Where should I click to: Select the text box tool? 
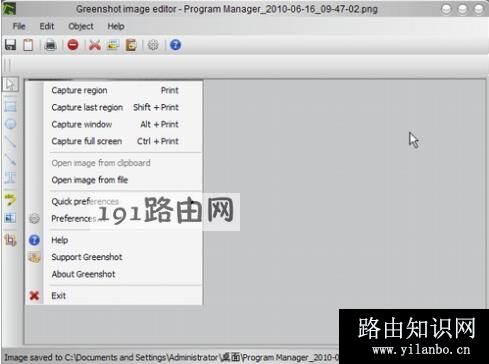coord(10,177)
